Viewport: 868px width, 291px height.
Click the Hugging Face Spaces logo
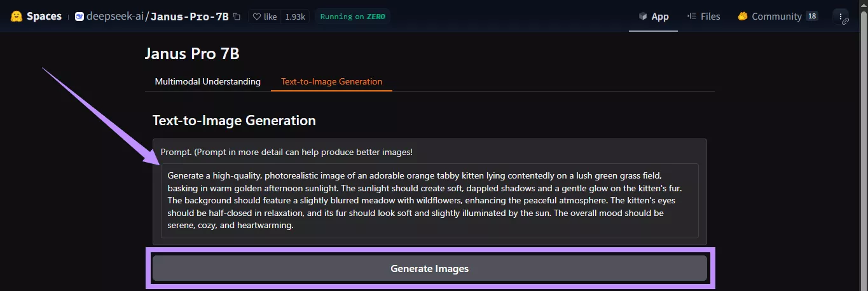[x=17, y=17]
